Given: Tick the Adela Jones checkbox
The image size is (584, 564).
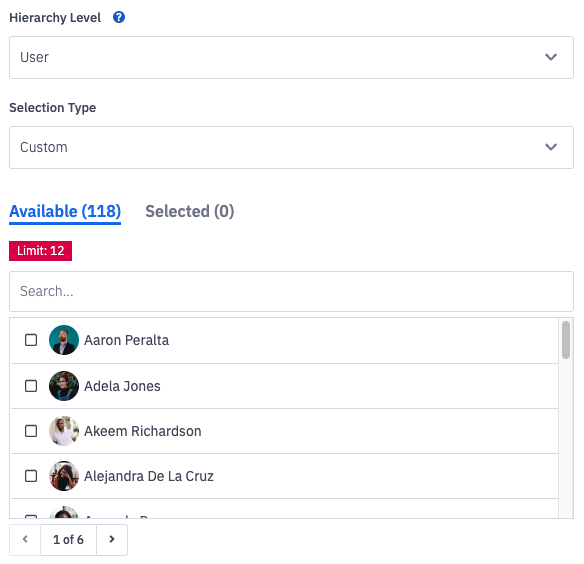Looking at the screenshot, I should pos(31,386).
